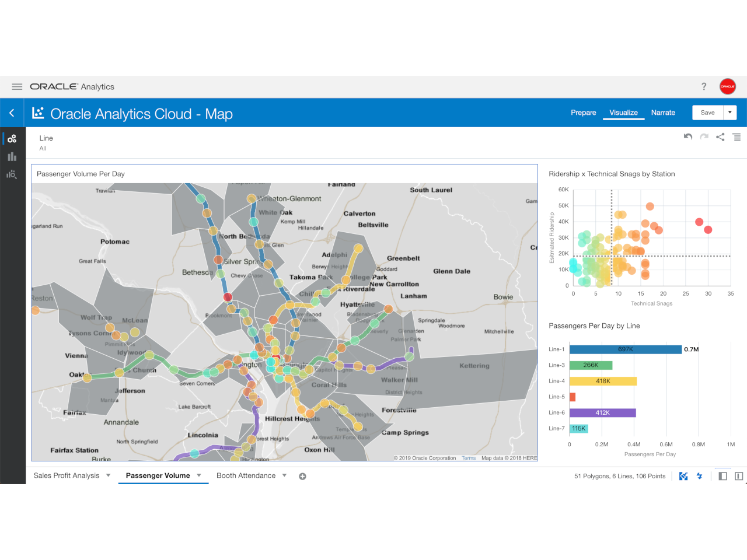Select the Line-3 green bar 266K
The image size is (747, 560).
coord(591,365)
